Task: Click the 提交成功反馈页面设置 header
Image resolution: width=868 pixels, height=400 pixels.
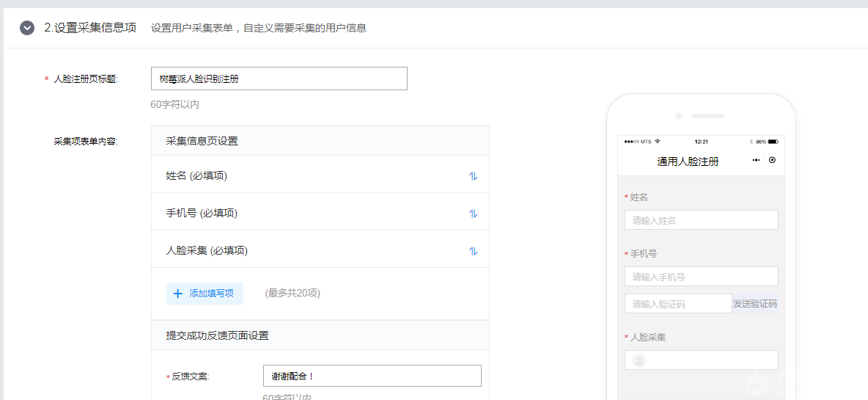Action: [320, 335]
